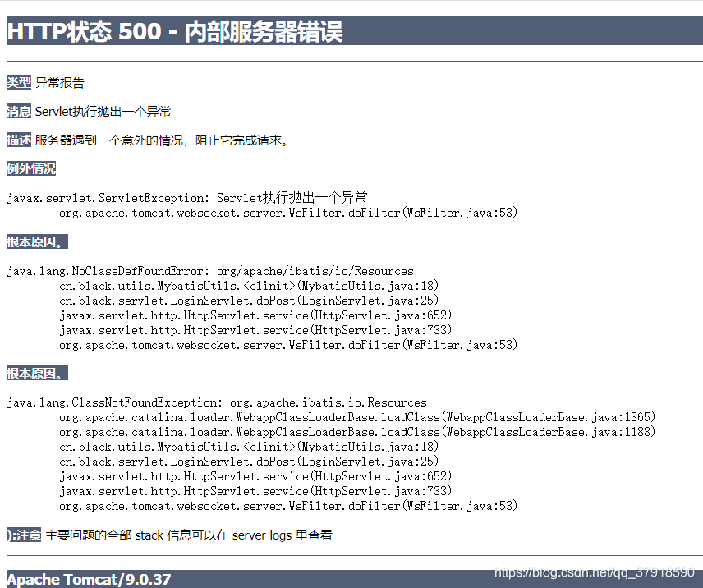703x588 pixels.
Task: Click the 'HTTP状态 500 - 内部服务器错误' heading
Action: (175, 31)
